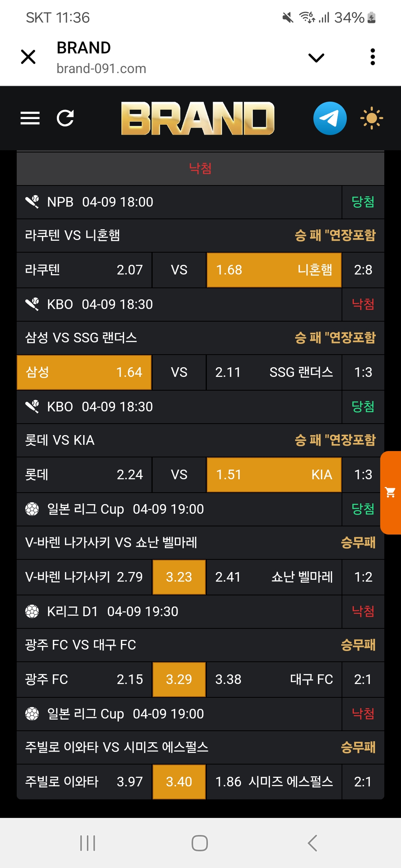The height and width of the screenshot is (868, 401).
Task: Select 광주 FC 2.15 odds
Action: [x=84, y=680]
